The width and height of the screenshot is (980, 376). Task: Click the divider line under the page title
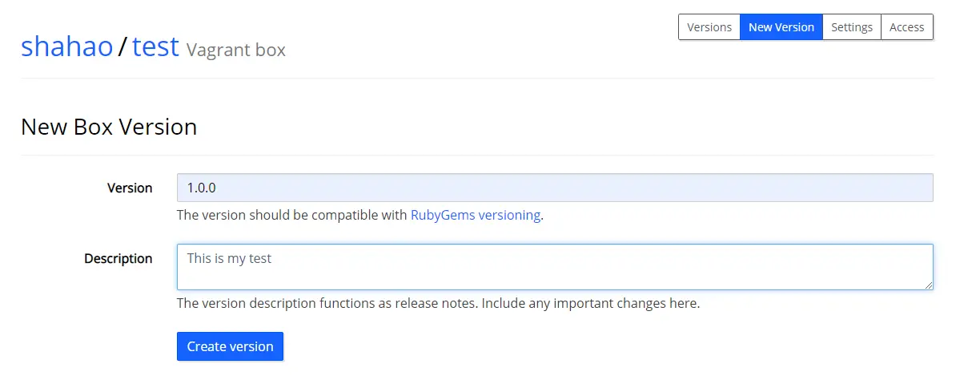[477, 78]
